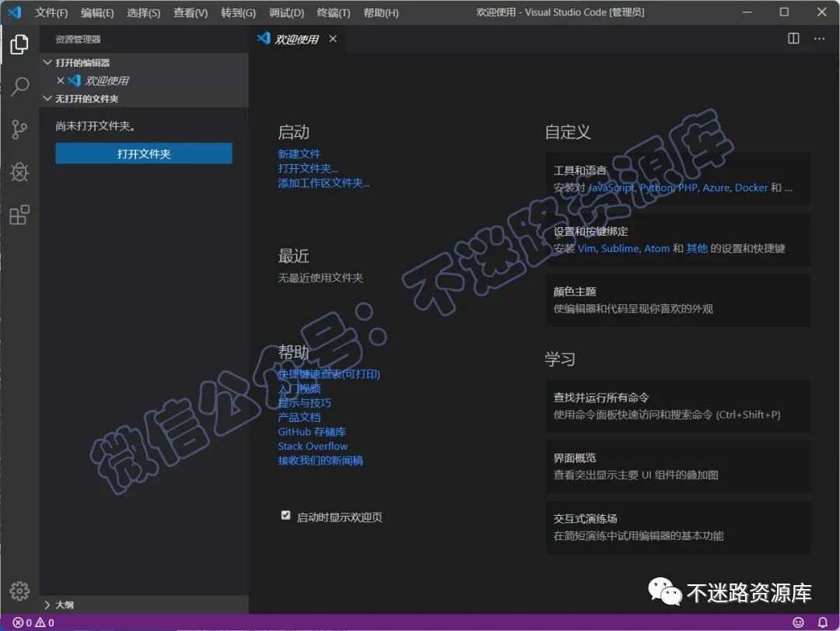Screen dimensions: 840x631
Task: Click the VS Code logo in the title bar
Action: (15, 12)
